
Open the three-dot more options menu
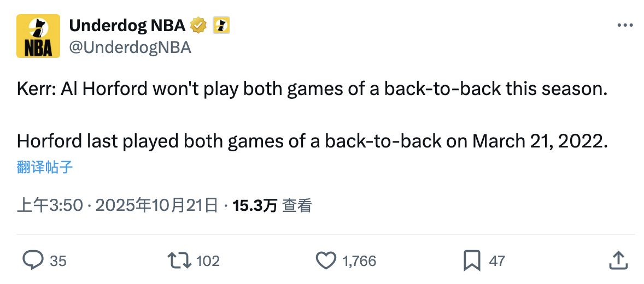[x=625, y=25]
